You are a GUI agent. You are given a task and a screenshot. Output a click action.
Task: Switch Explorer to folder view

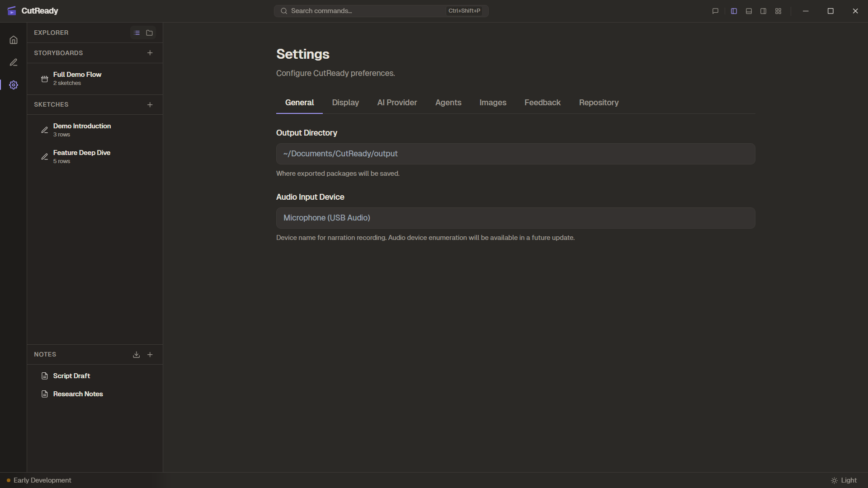[x=150, y=33]
